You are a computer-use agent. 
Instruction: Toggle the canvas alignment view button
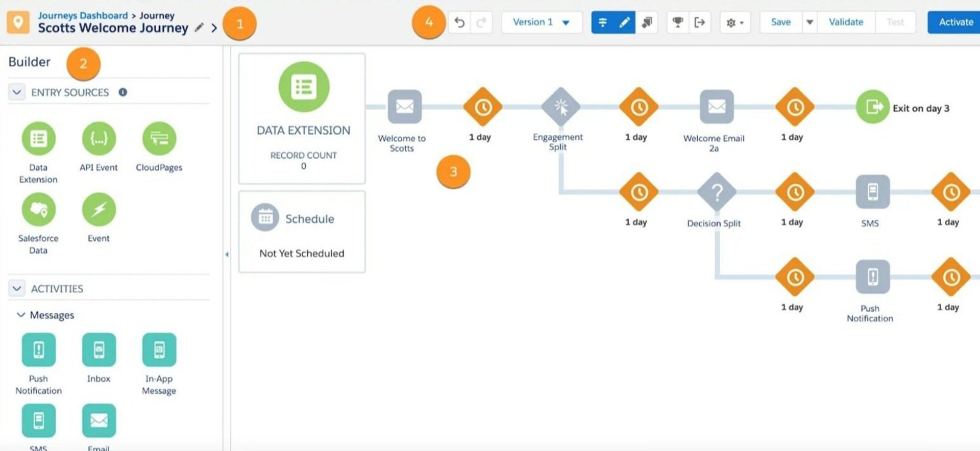(x=602, y=22)
